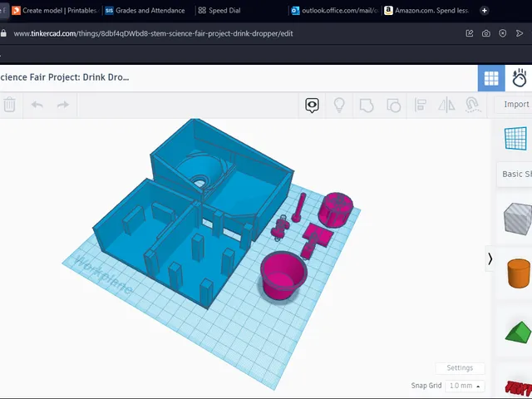
Task: Redo the last action
Action: pos(63,105)
